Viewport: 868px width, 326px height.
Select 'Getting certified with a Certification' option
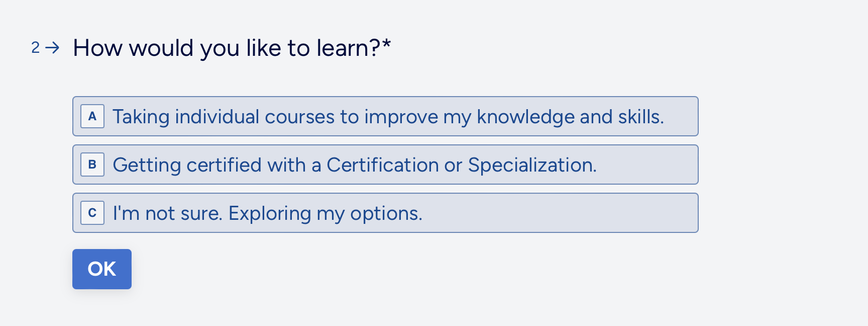[385, 165]
